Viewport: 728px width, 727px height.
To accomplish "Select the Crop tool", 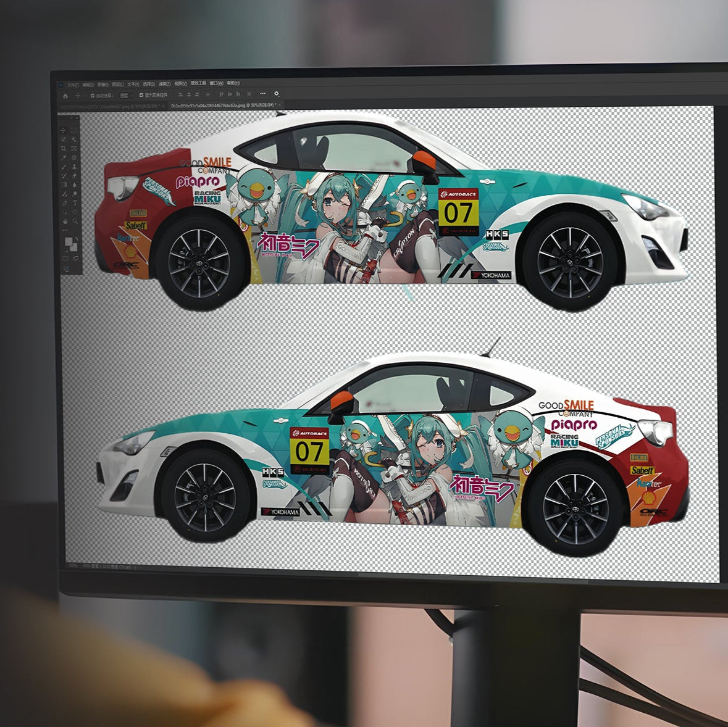I will click(x=63, y=149).
